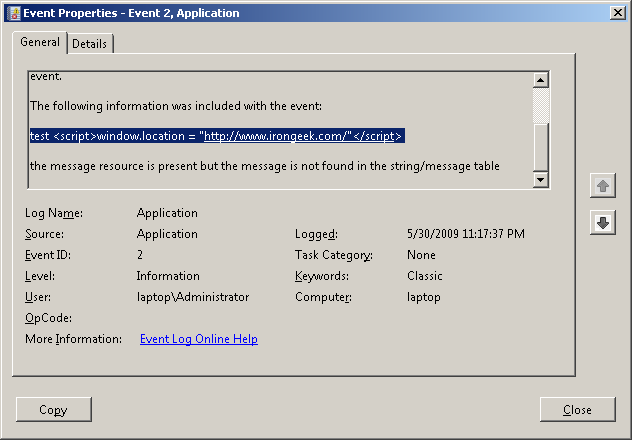
Task: Click the Keywords value 'Classic'
Action: click(x=424, y=276)
